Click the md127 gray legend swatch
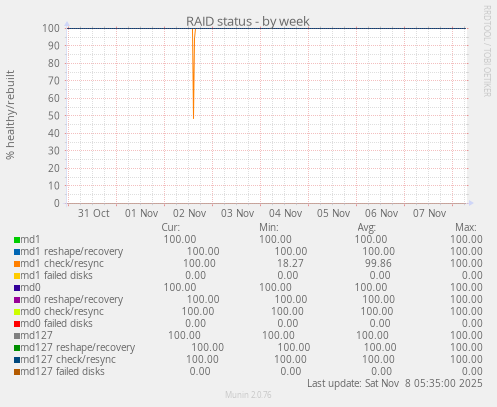 pyautogui.click(x=17, y=336)
